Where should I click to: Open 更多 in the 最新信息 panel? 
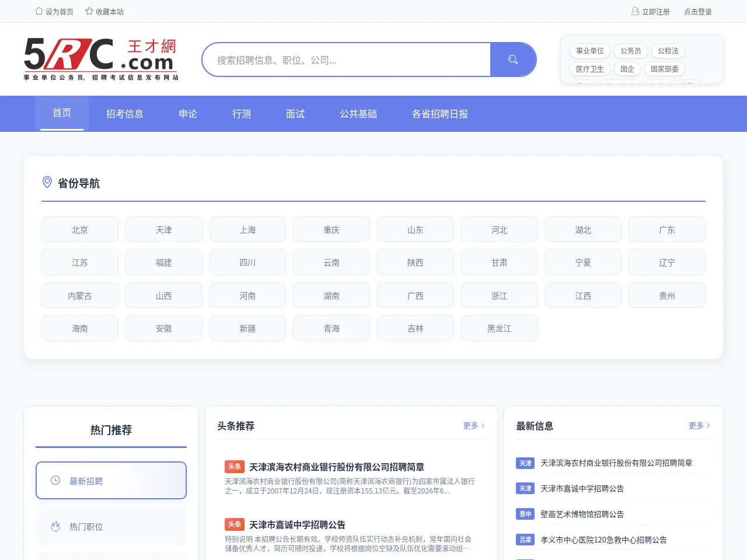coord(699,426)
